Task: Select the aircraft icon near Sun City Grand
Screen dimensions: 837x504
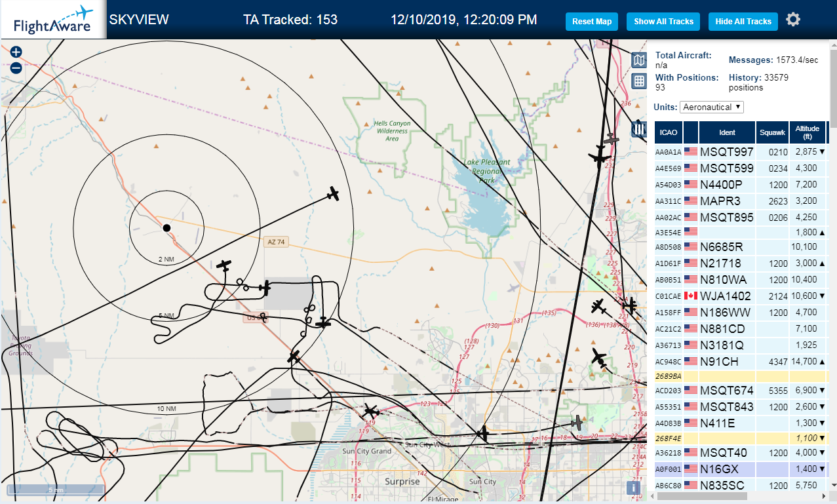Action: pos(371,412)
